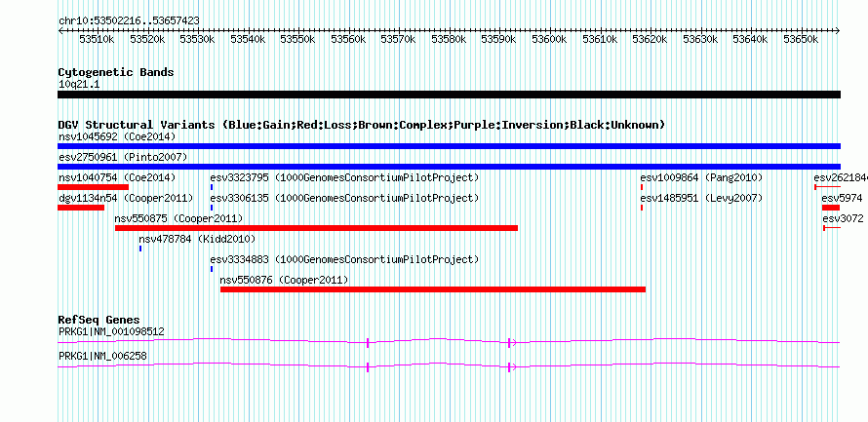This screenshot has width=868, height=422.
Task: Click the Cytogenetic Bands track title
Action: 116,72
